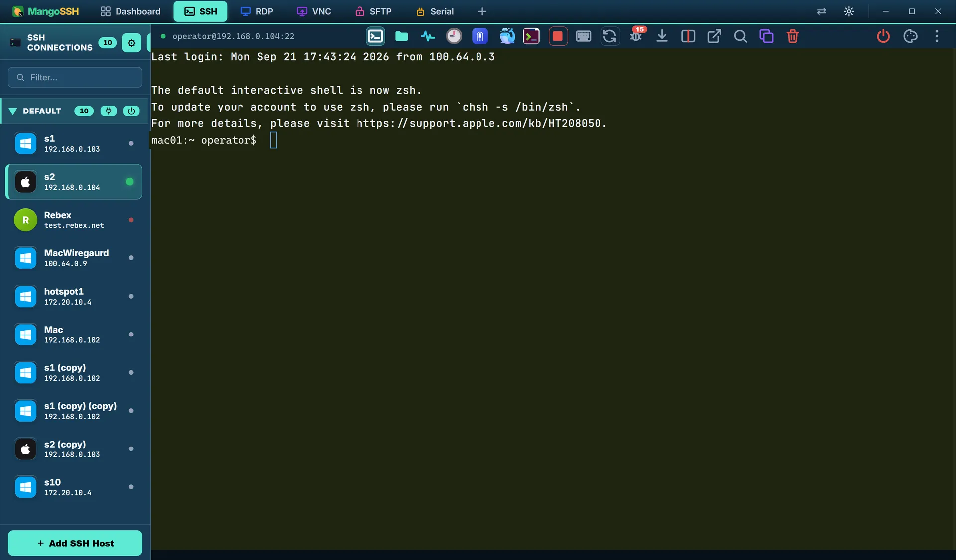
Task: Click the plus add new tab button
Action: (x=482, y=11)
